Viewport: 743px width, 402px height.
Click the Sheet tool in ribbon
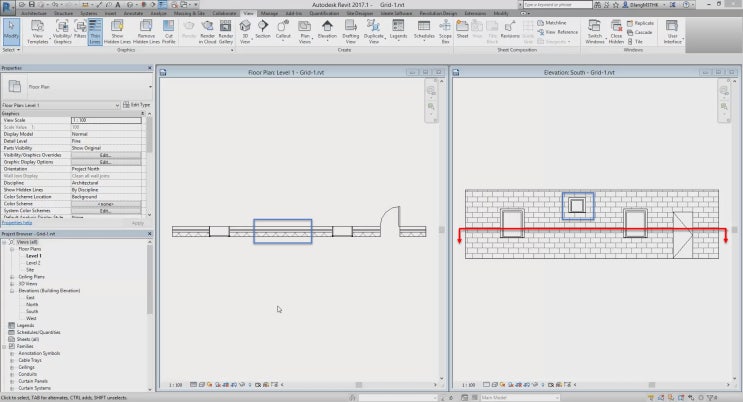tap(462, 31)
